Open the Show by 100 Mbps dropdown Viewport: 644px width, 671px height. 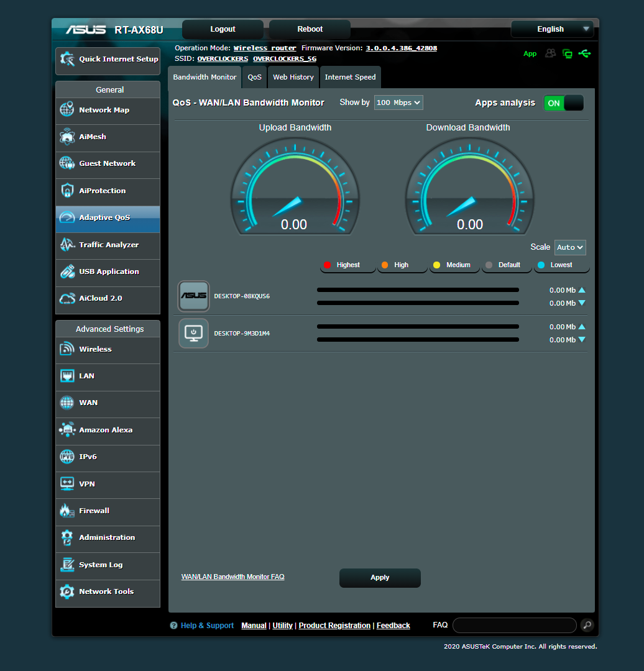tap(398, 102)
